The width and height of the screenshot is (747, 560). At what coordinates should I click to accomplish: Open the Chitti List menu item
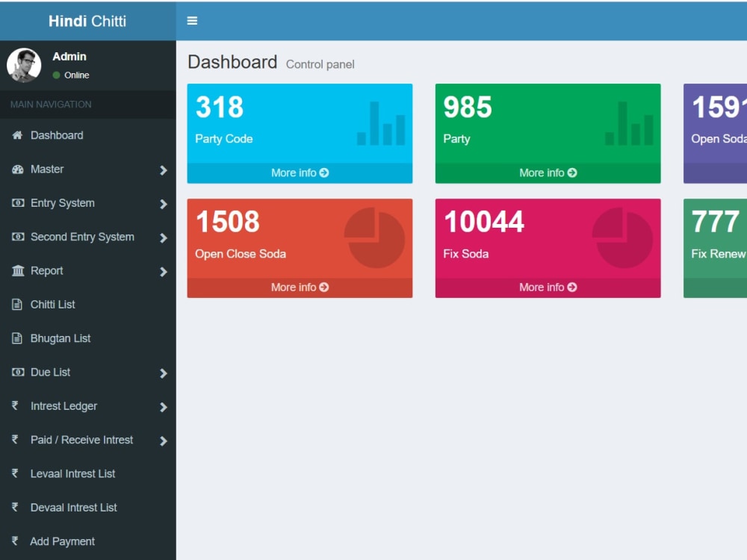click(x=88, y=305)
